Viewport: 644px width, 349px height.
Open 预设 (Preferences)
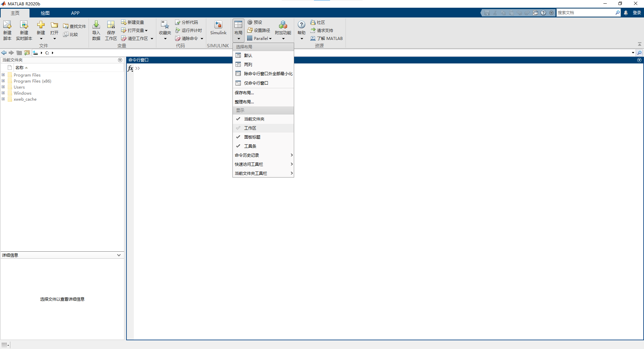pyautogui.click(x=255, y=22)
